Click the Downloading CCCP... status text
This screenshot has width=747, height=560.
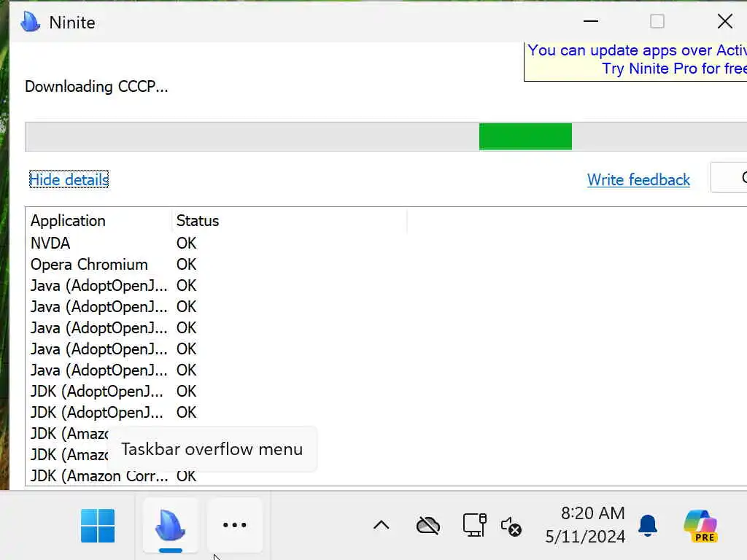(x=96, y=87)
